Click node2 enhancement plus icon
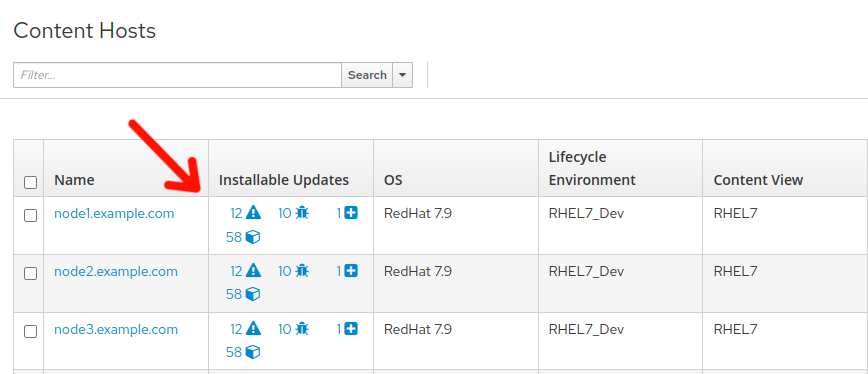868x374 pixels. [351, 271]
